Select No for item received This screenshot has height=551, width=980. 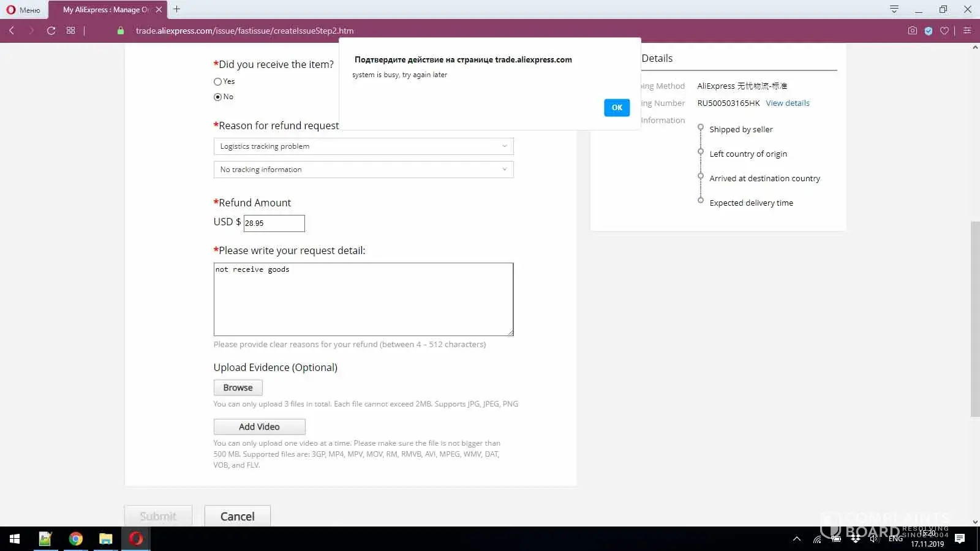tap(217, 97)
